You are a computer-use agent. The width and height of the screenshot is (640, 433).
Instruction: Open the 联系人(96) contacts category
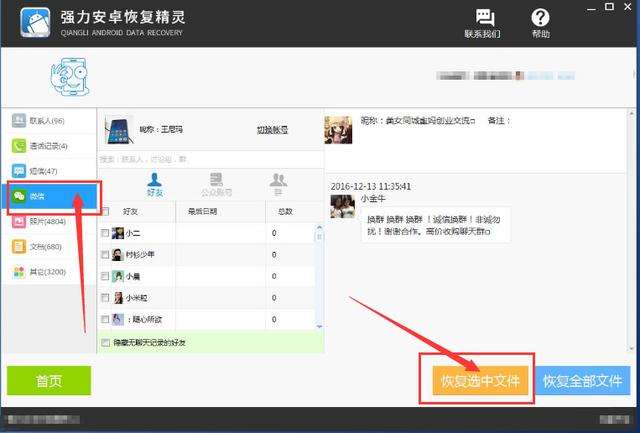click(49, 121)
